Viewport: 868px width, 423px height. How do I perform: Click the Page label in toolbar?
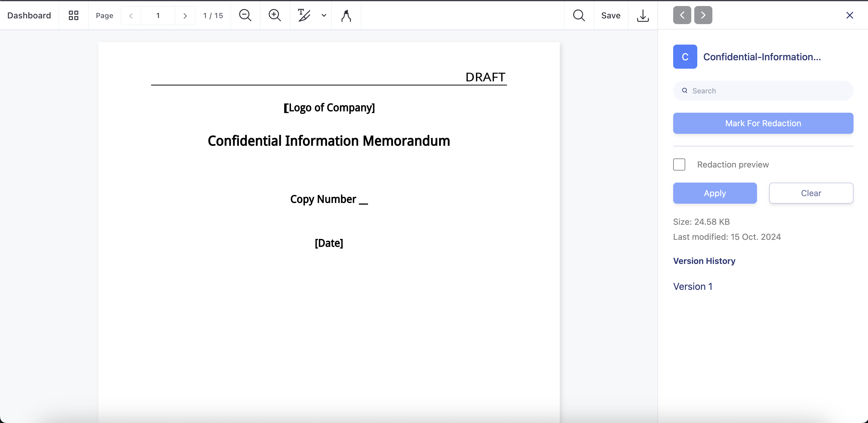coord(104,15)
